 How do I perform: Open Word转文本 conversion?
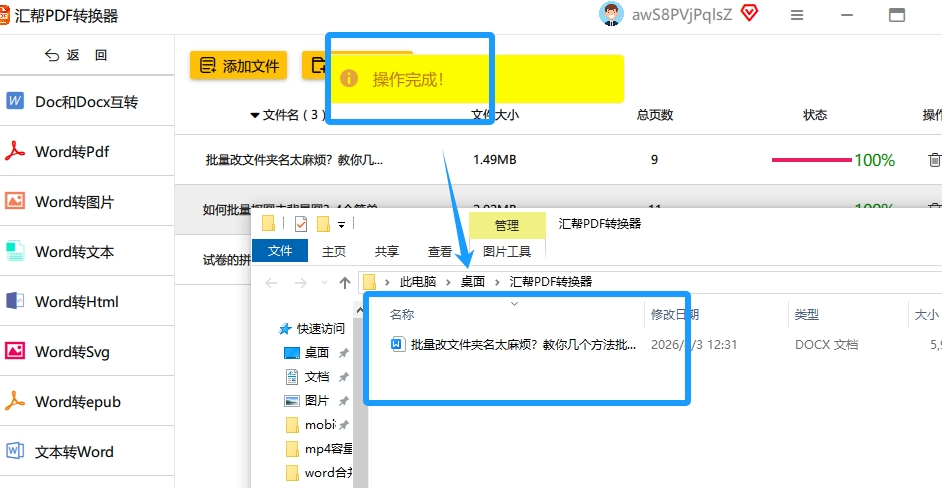87,251
